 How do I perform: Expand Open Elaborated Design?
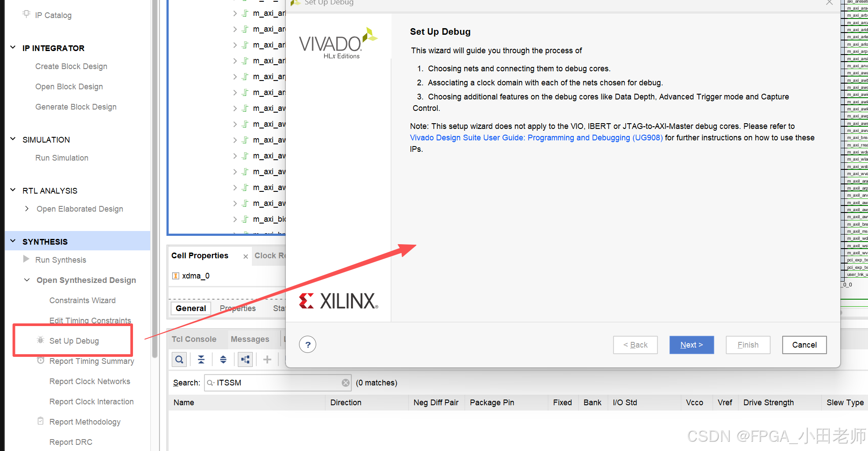[27, 209]
